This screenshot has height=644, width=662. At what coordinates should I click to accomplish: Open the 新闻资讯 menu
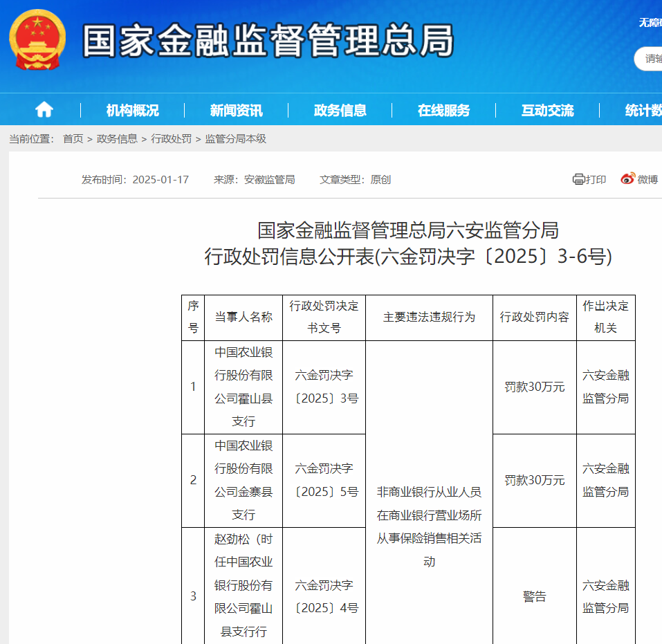pos(237,110)
